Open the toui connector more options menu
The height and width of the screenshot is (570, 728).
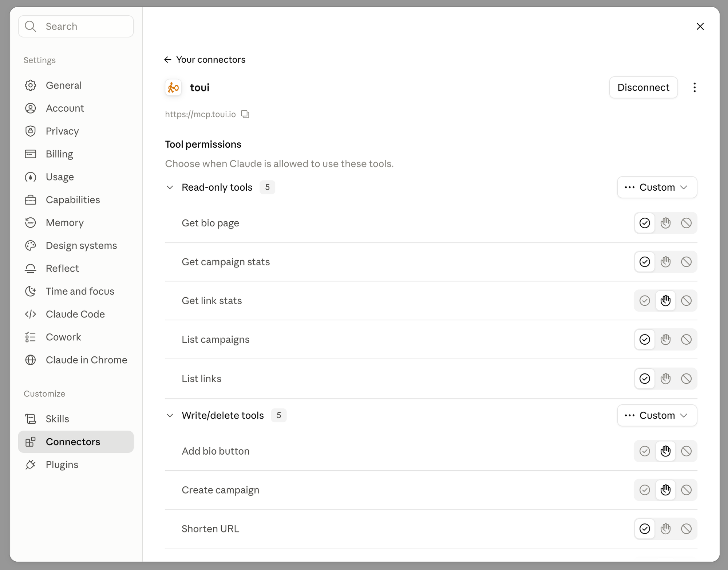[x=695, y=87]
